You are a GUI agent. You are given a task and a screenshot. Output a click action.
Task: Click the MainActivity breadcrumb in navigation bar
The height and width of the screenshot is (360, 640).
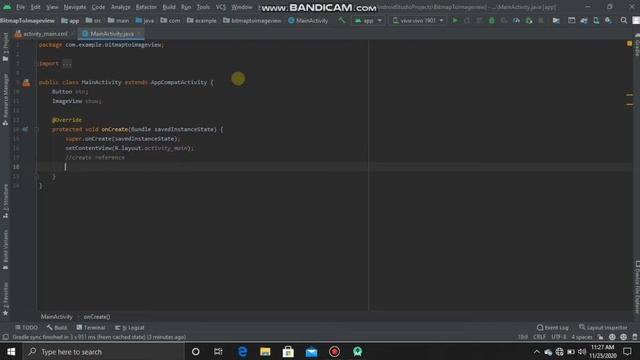308,20
